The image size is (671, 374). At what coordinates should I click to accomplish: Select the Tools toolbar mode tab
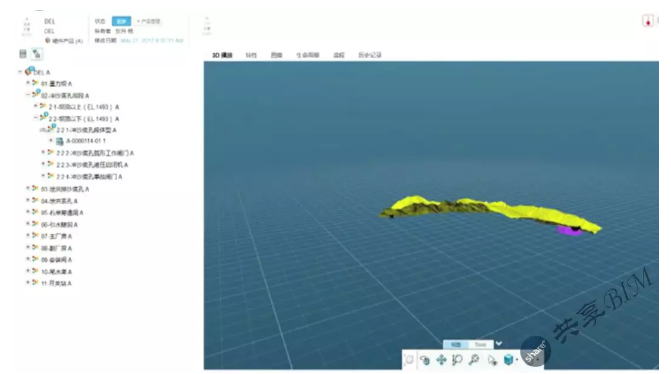pyautogui.click(x=480, y=344)
